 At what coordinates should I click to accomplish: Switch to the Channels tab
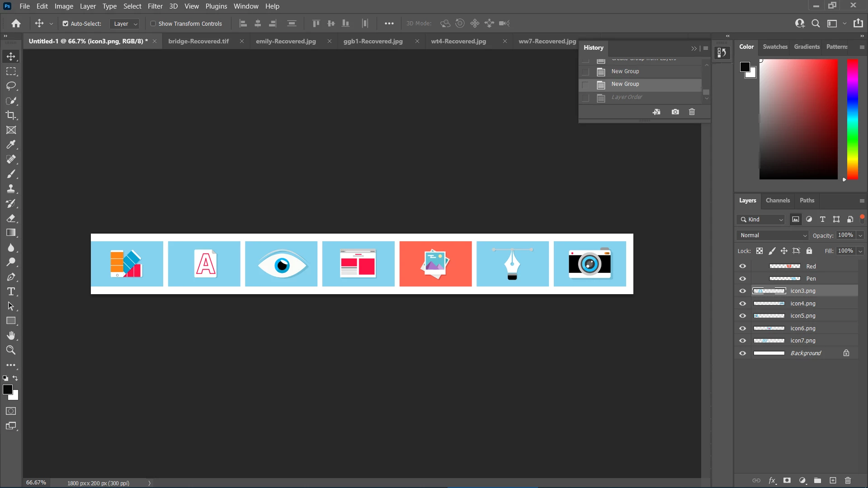(x=778, y=200)
